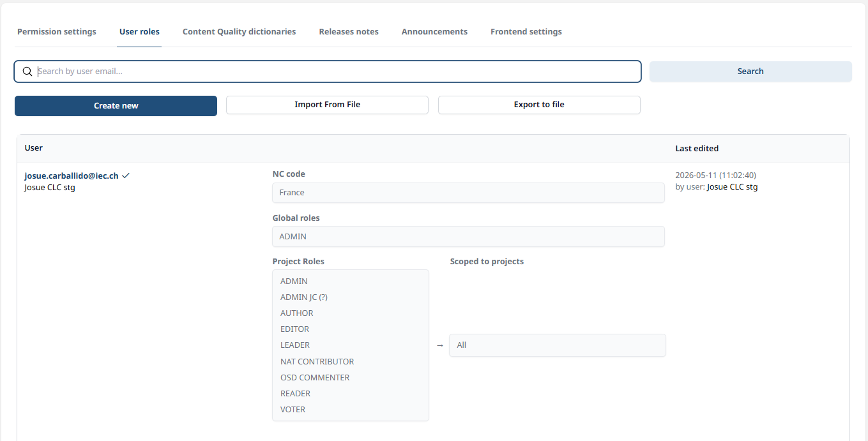Open the Permission settings tab

[x=57, y=31]
